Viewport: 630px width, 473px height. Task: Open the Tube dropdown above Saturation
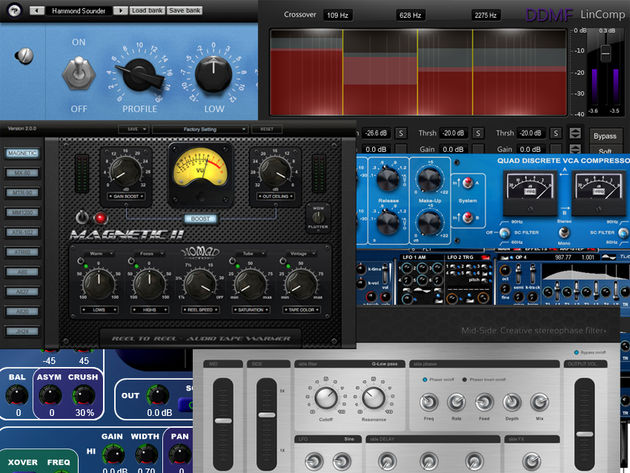(x=250, y=254)
